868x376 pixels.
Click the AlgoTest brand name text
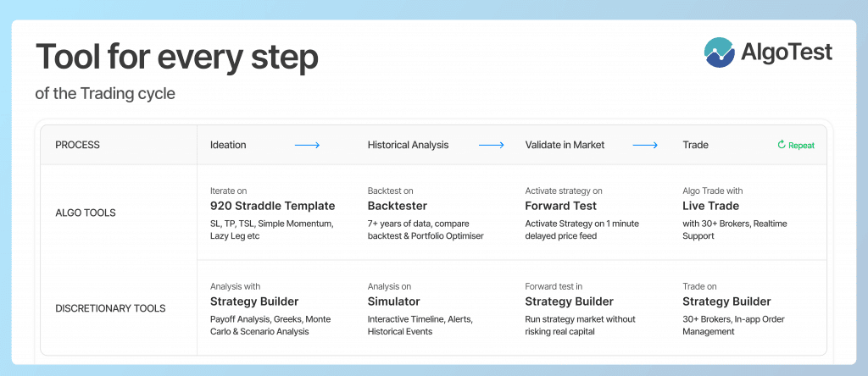click(x=787, y=53)
